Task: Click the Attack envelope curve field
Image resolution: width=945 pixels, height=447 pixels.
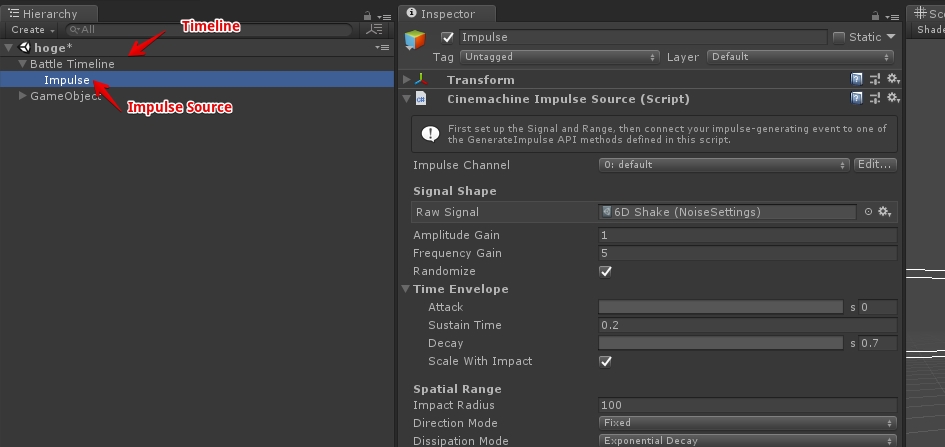Action: pyautogui.click(x=721, y=307)
